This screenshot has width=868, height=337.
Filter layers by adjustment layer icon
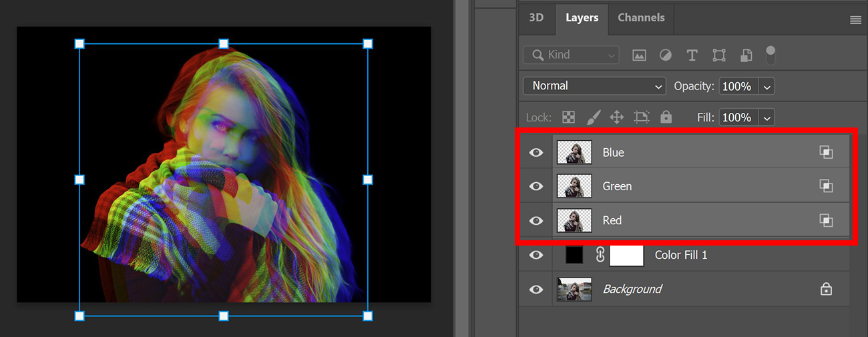pyautogui.click(x=665, y=55)
